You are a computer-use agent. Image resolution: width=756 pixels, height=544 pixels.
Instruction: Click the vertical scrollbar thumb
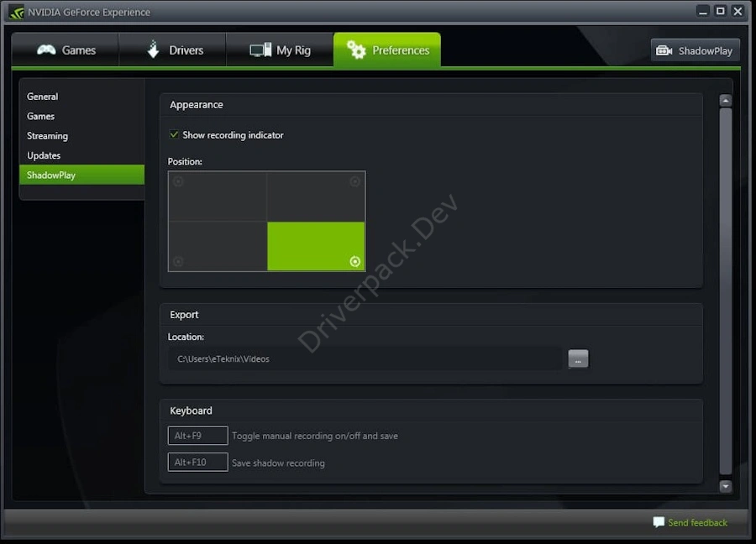726,291
